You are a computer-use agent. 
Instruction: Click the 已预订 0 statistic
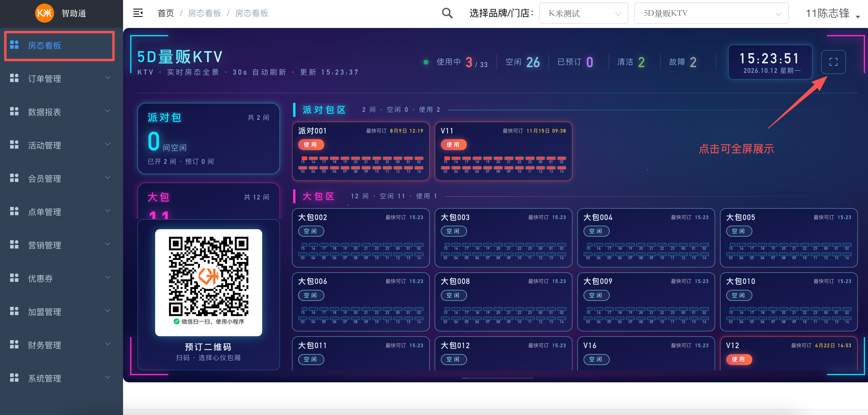coord(575,62)
